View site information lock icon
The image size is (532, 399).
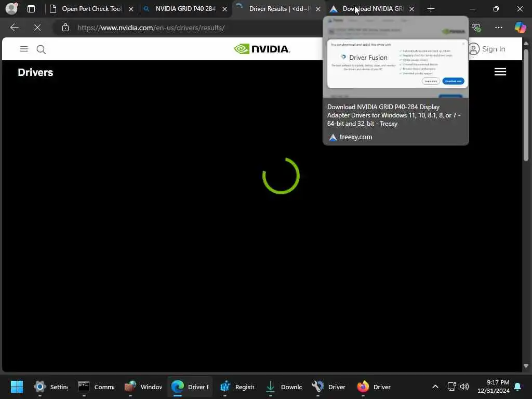click(x=65, y=28)
